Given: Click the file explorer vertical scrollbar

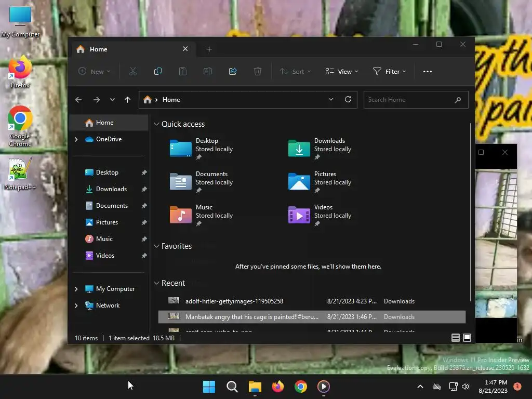Looking at the screenshot, I should (471, 212).
